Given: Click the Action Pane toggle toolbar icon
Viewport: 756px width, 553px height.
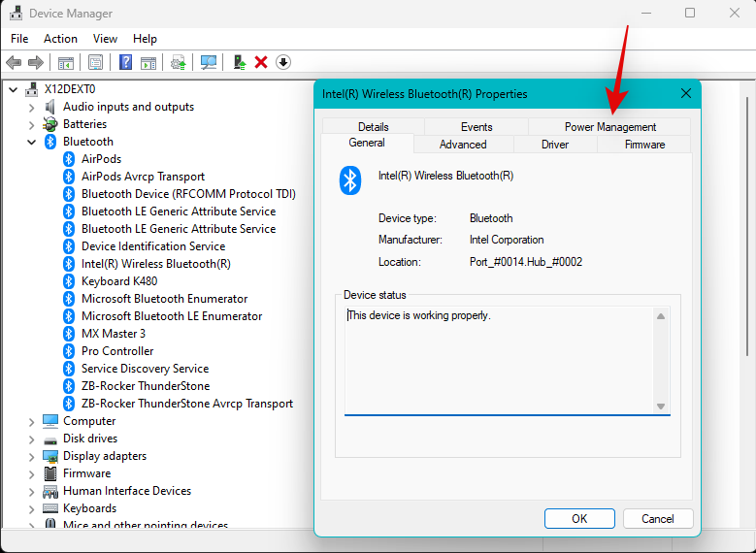Looking at the screenshot, I should [x=148, y=62].
